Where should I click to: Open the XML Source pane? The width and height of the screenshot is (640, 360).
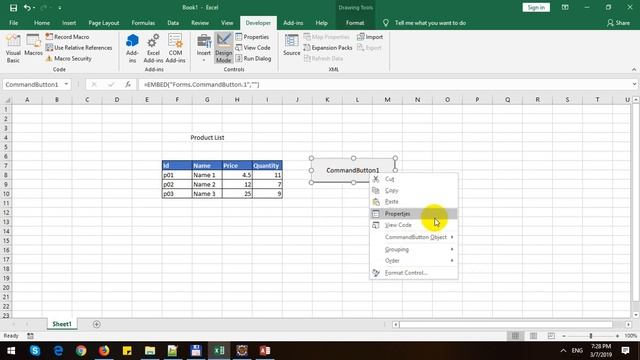tap(291, 45)
